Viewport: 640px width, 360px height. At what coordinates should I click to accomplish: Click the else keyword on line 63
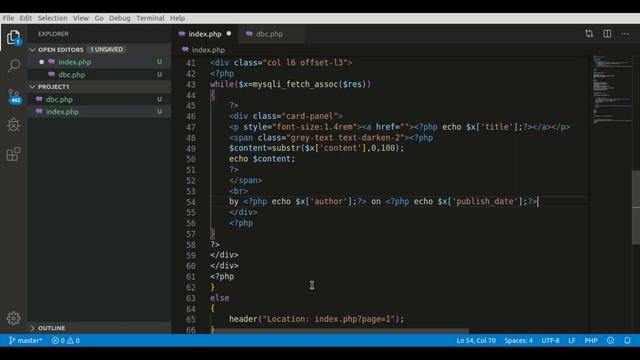click(x=220, y=298)
